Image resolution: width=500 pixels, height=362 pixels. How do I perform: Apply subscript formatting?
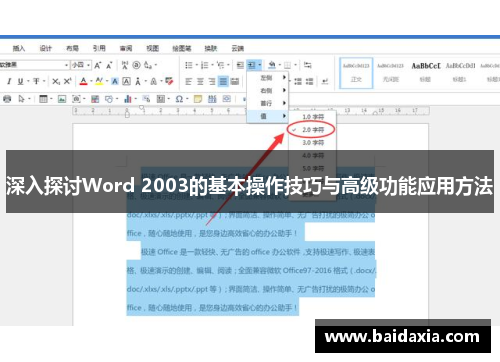(x=56, y=81)
